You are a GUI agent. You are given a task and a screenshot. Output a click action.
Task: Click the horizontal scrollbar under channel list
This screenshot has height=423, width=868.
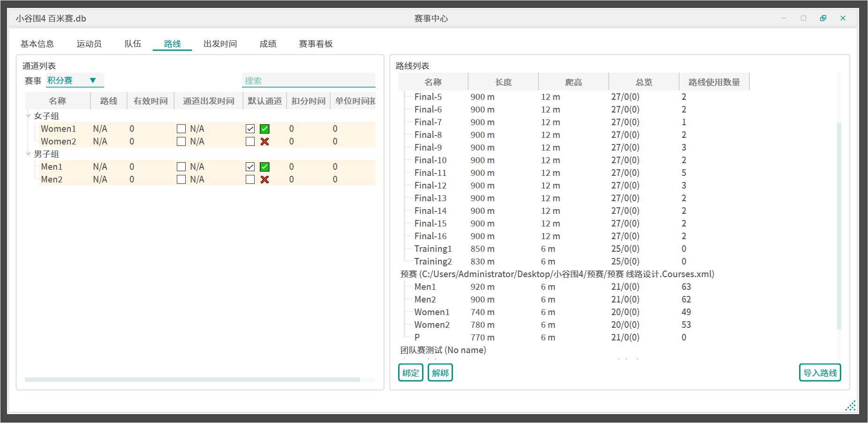tap(192, 380)
